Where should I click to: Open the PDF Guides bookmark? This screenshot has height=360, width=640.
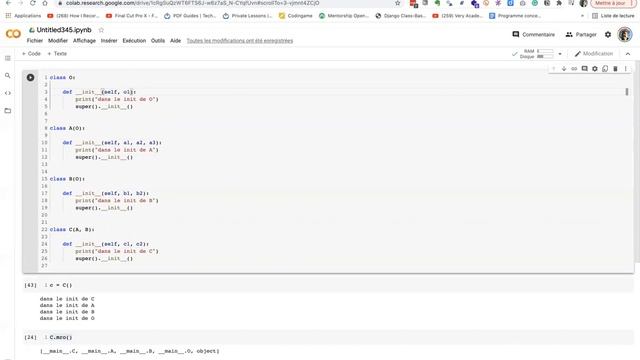pos(190,16)
